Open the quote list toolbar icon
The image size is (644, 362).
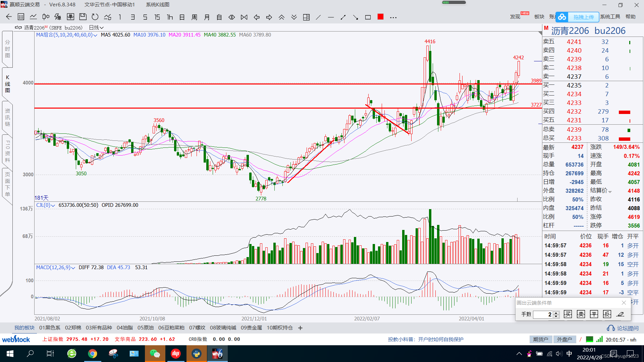pyautogui.click(x=21, y=17)
